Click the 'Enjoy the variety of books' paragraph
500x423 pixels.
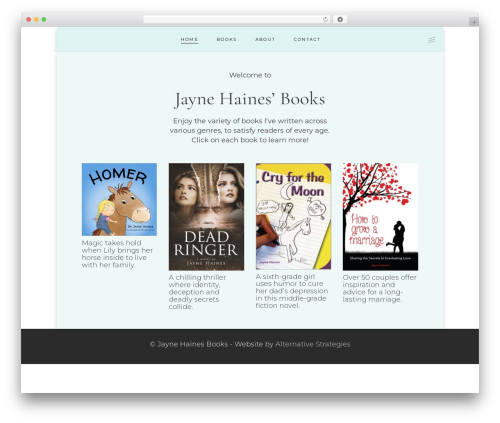250,130
